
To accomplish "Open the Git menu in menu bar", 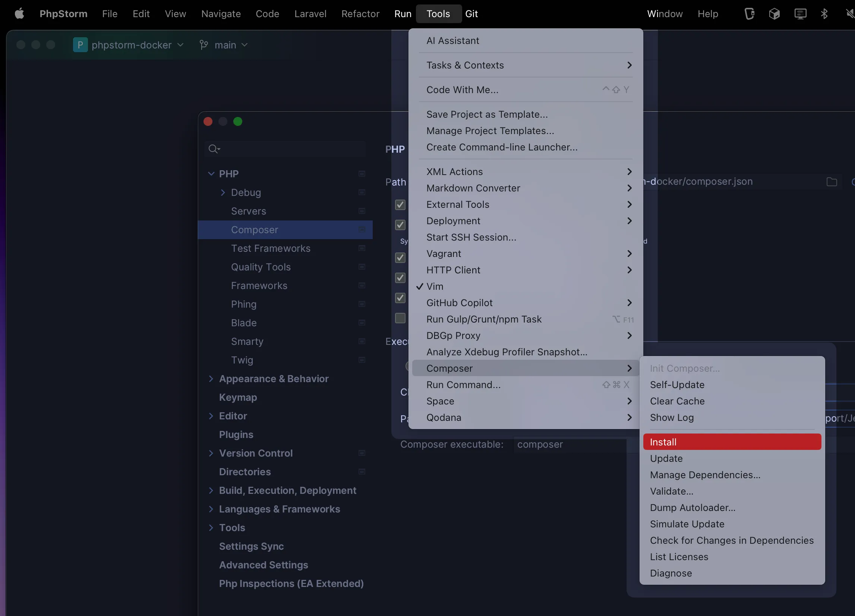I will tap(471, 14).
